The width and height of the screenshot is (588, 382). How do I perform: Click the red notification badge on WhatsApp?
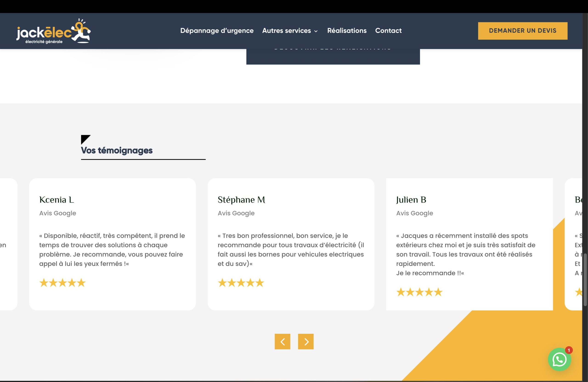pos(569,350)
